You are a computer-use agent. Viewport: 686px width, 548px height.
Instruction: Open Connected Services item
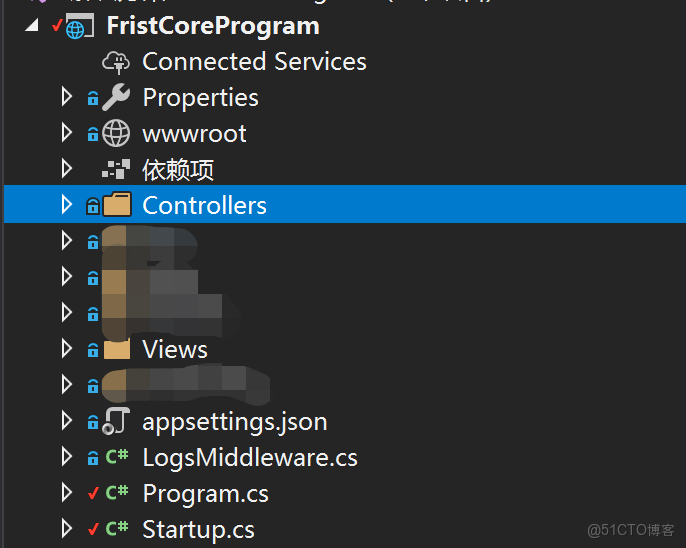pos(254,62)
